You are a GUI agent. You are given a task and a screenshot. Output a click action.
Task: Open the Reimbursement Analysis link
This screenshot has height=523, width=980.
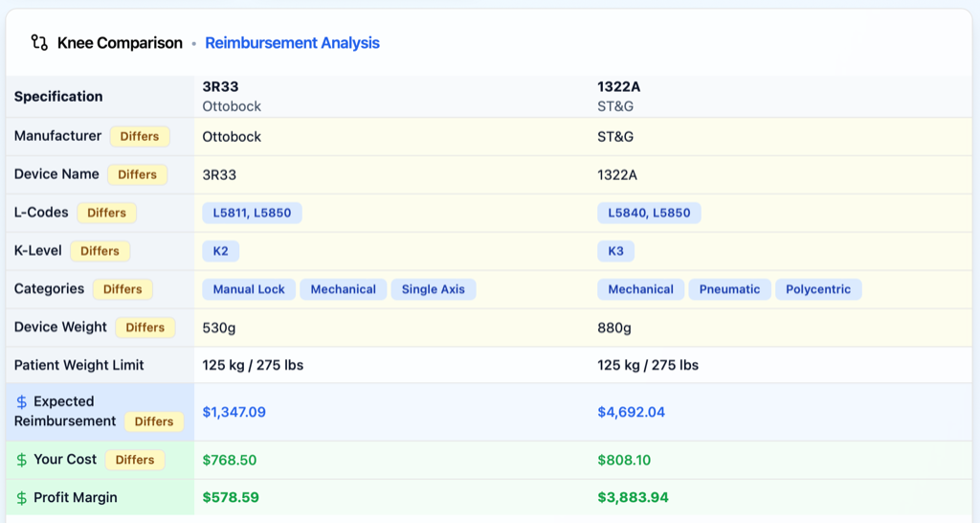[x=292, y=42]
